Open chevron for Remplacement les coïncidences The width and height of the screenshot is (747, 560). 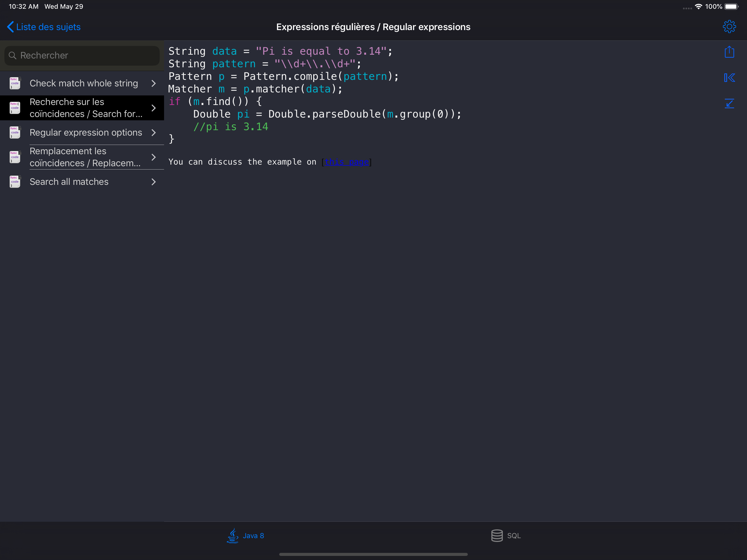point(154,157)
